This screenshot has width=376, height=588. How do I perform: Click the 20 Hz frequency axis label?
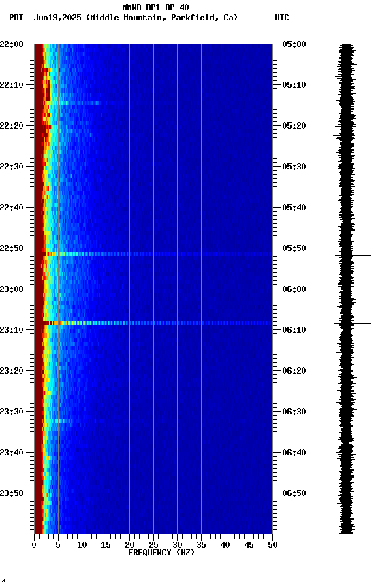[129, 545]
